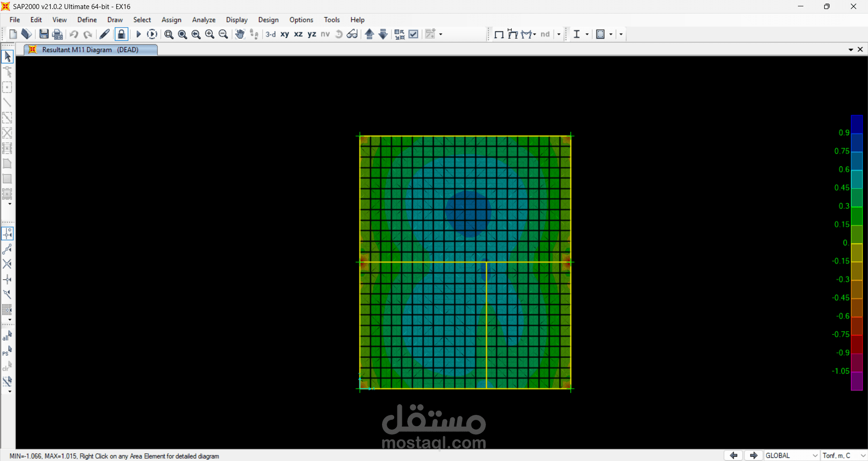
Task: Switch to the 3-d view
Action: click(270, 34)
